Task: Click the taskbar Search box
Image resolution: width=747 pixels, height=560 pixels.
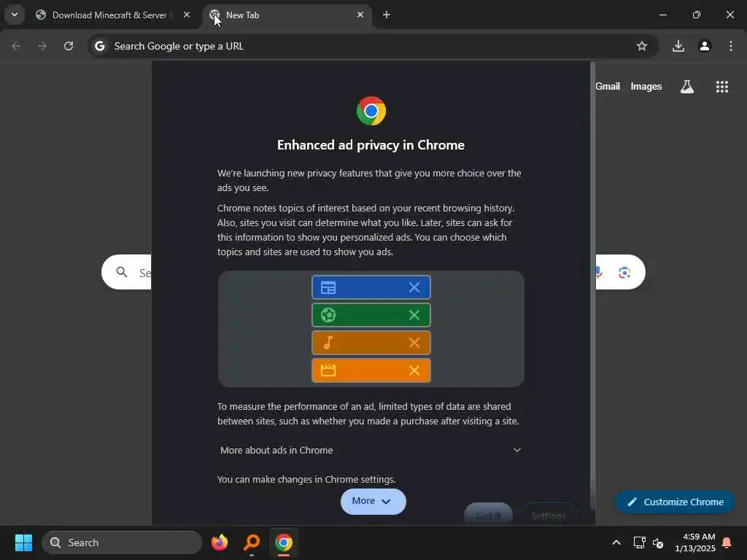Action: [x=122, y=542]
